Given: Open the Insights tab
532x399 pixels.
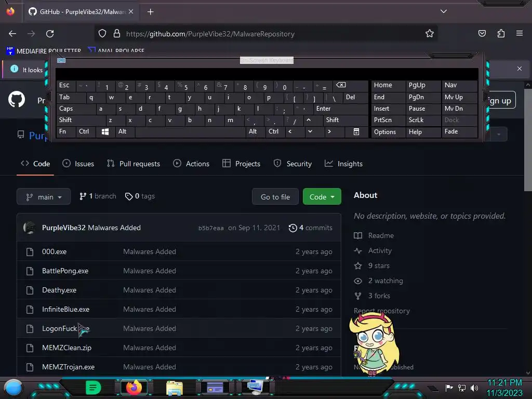Looking at the screenshot, I should [x=344, y=164].
